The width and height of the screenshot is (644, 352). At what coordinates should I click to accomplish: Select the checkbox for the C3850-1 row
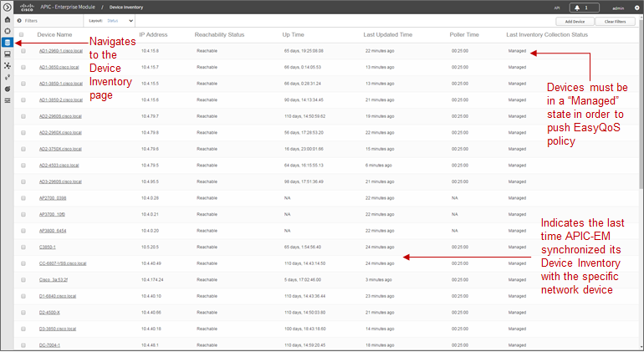point(23,247)
